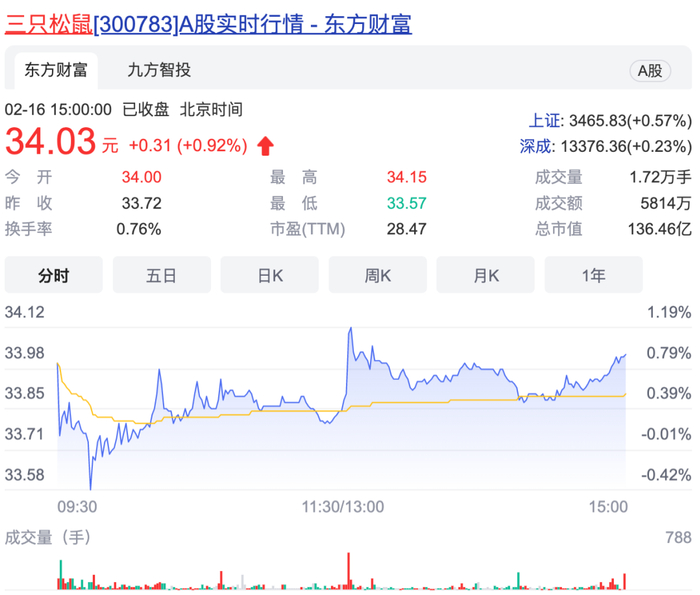Open the 深成 index quote
700x595 pixels.
(605, 146)
